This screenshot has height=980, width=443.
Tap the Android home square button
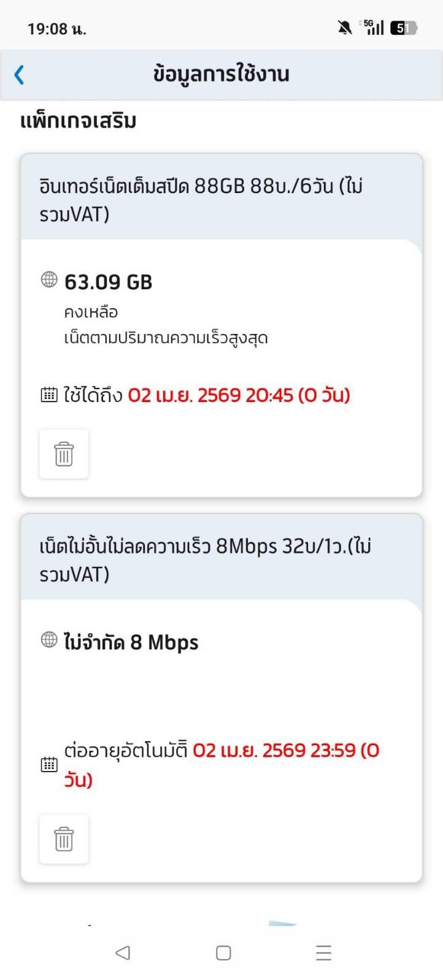(223, 952)
